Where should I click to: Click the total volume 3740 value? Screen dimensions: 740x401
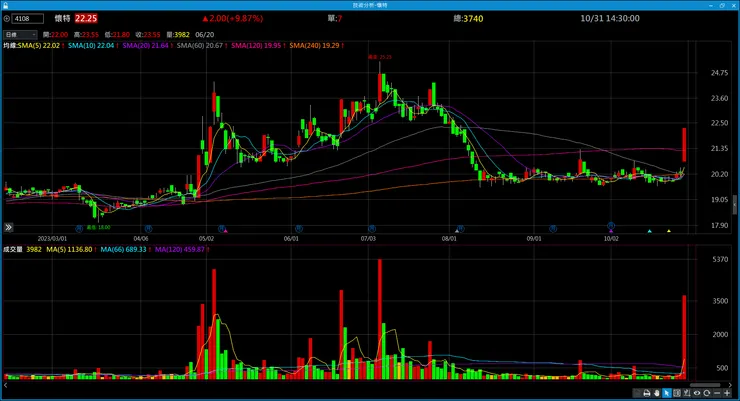pos(473,18)
